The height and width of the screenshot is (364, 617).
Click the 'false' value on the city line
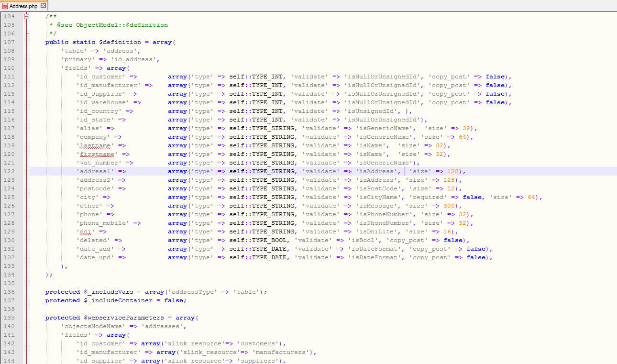[x=472, y=197]
